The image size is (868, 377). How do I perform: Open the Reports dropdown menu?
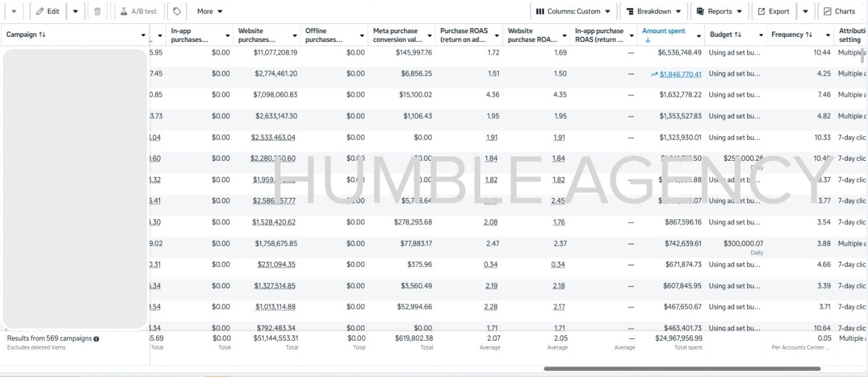[720, 11]
